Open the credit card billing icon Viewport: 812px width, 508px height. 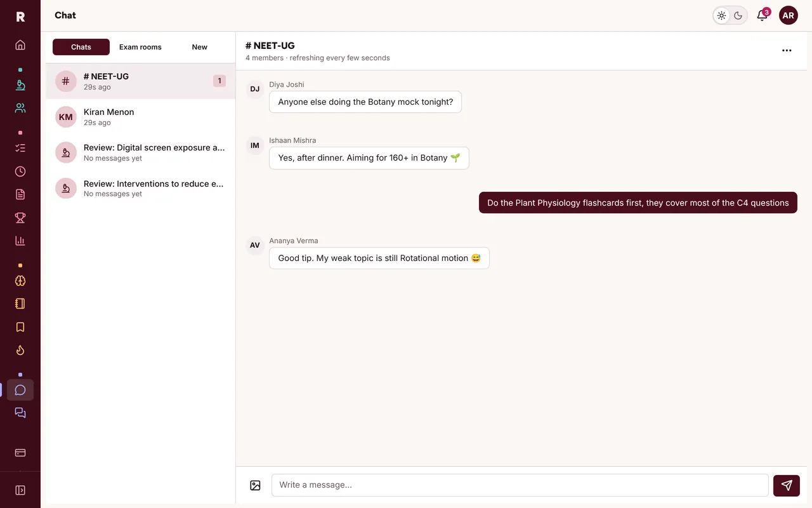click(20, 453)
